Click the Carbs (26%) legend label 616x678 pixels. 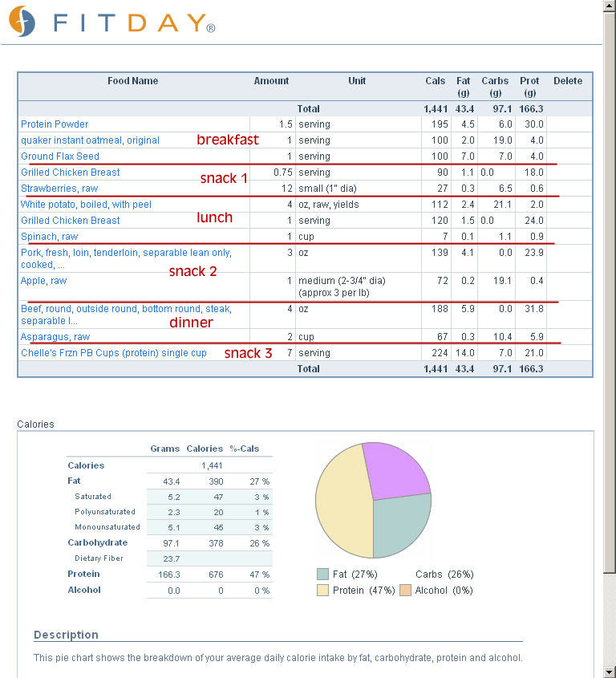[x=444, y=574]
